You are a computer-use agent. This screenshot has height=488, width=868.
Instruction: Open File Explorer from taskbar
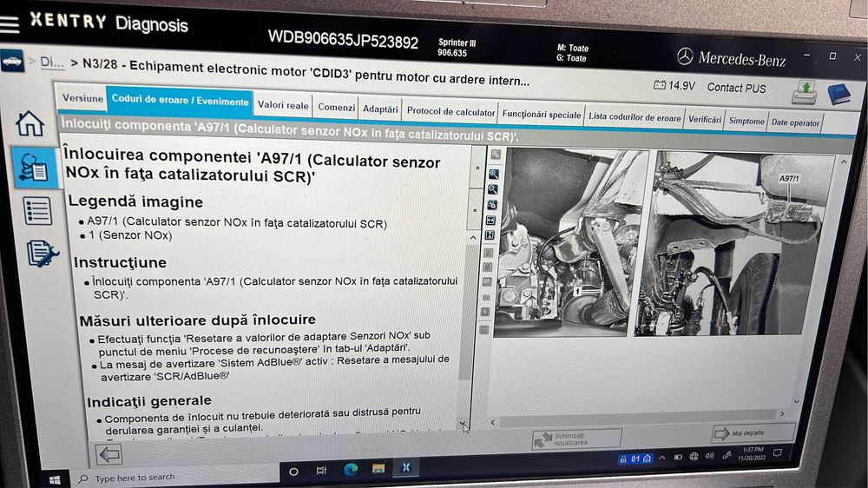[378, 469]
